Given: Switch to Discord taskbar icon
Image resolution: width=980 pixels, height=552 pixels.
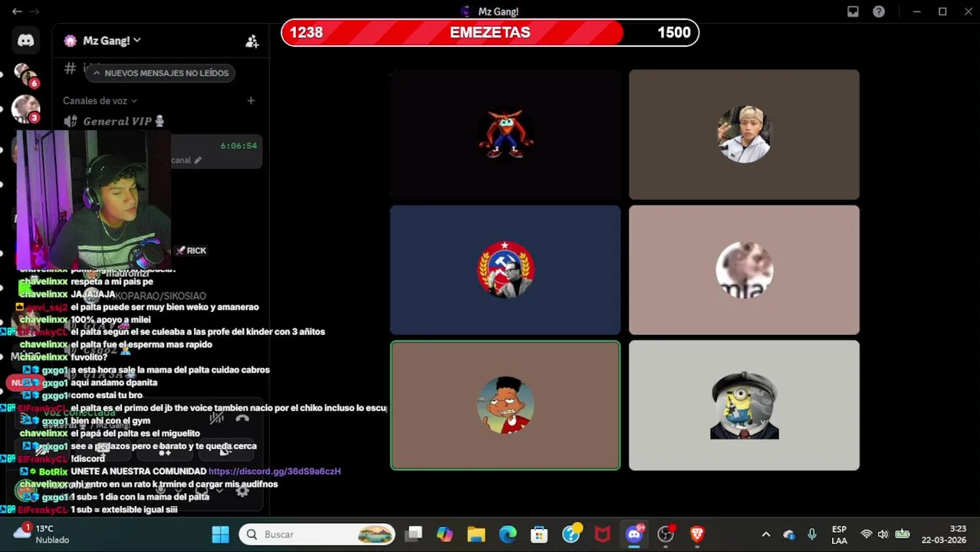Looking at the screenshot, I should tap(634, 534).
